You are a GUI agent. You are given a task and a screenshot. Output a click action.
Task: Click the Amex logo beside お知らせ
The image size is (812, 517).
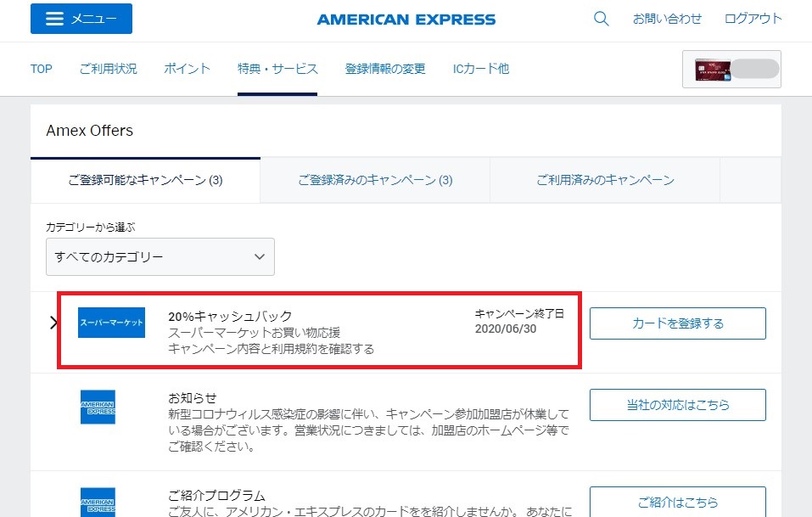[98, 407]
